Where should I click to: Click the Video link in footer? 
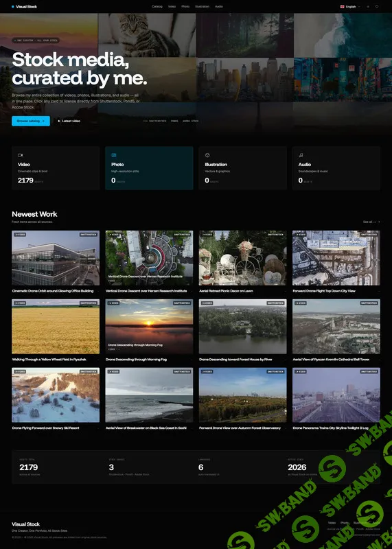332,523
